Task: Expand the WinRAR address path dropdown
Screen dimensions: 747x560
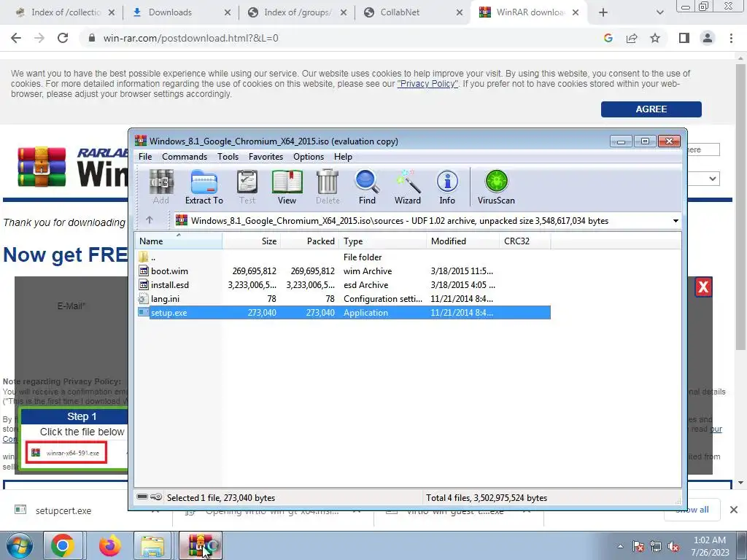Action: (676, 220)
